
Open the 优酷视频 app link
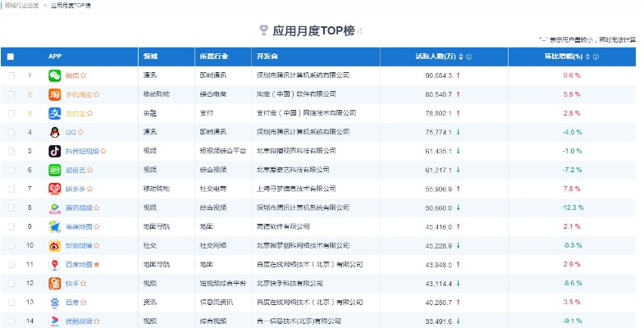pyautogui.click(x=79, y=321)
